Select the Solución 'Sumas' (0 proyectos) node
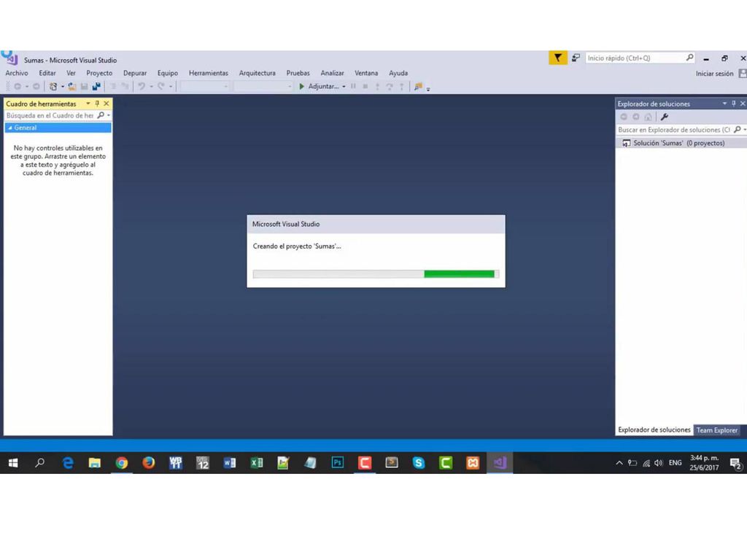 [681, 143]
